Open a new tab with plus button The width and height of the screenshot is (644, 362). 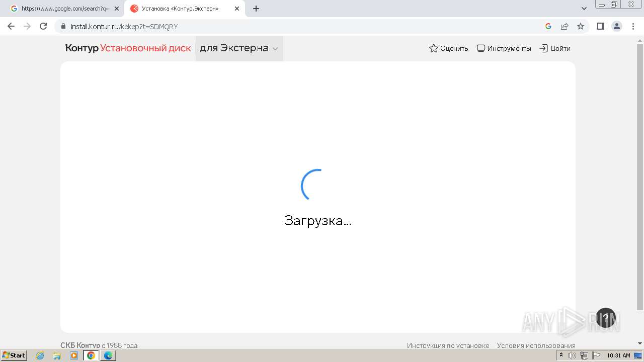pos(256,9)
